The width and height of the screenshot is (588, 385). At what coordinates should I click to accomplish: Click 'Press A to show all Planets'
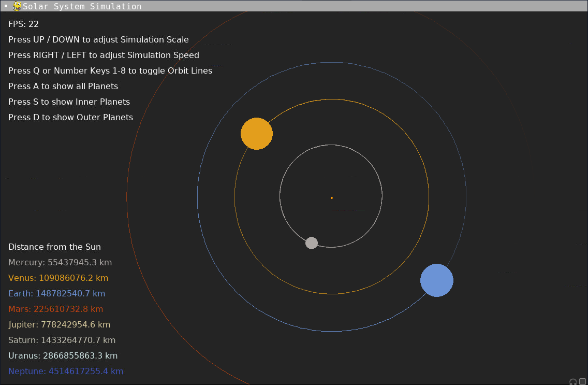pyautogui.click(x=63, y=87)
